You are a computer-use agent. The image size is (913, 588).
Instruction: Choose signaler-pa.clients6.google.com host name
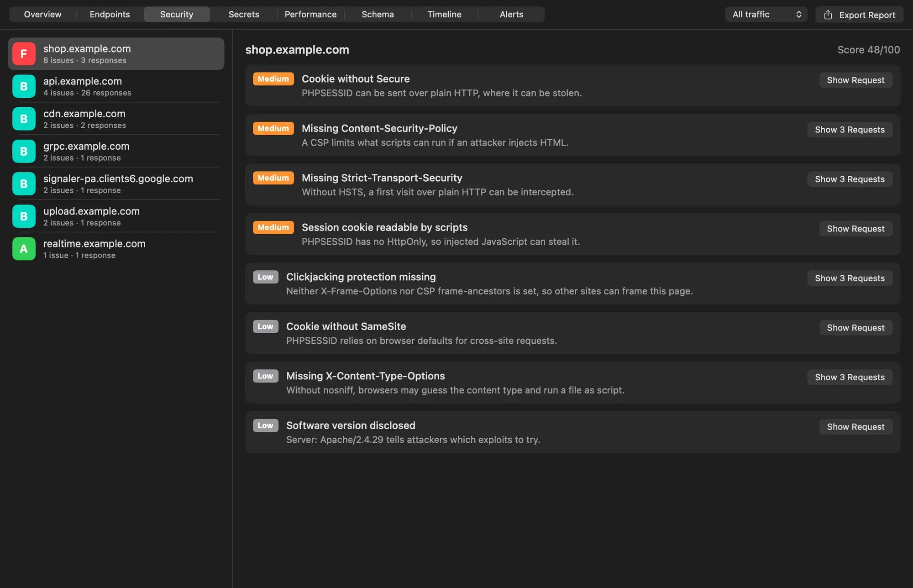pyautogui.click(x=118, y=178)
